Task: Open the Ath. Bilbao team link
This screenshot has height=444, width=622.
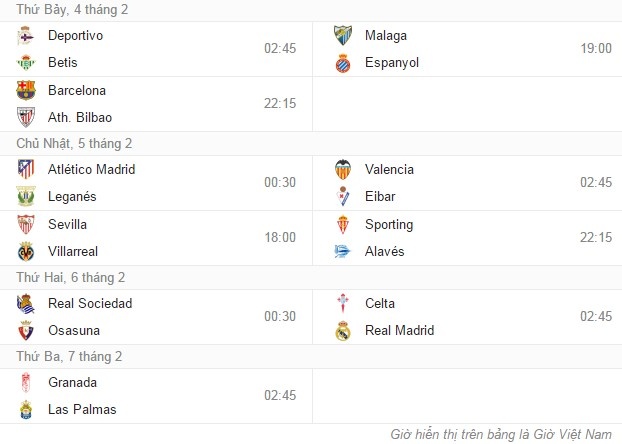Action: [79, 117]
